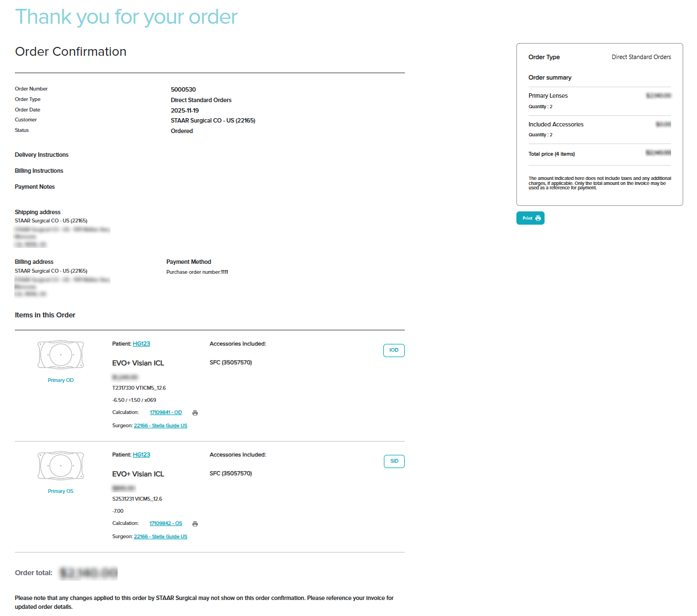Open patient HG123 link for Primary OS lens
The image size is (697, 616).
(141, 455)
